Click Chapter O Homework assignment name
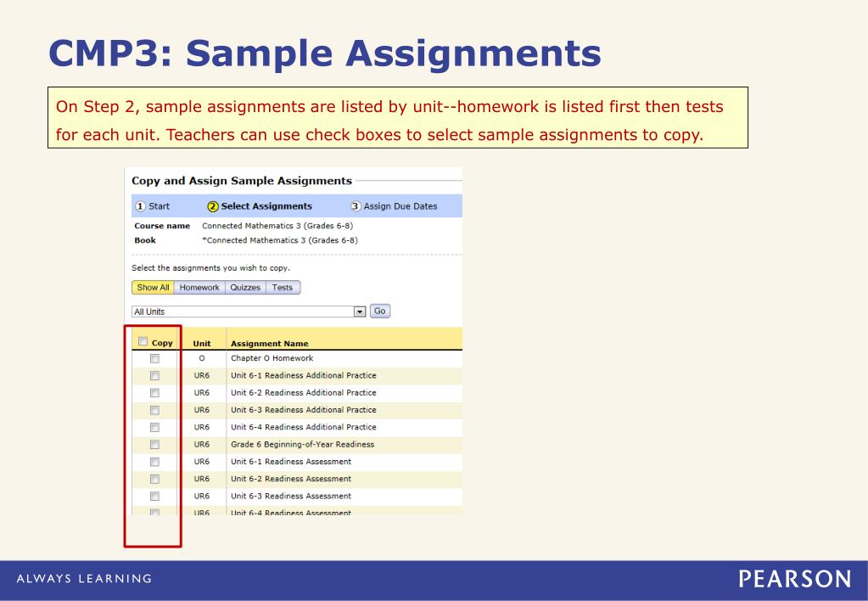 (272, 358)
